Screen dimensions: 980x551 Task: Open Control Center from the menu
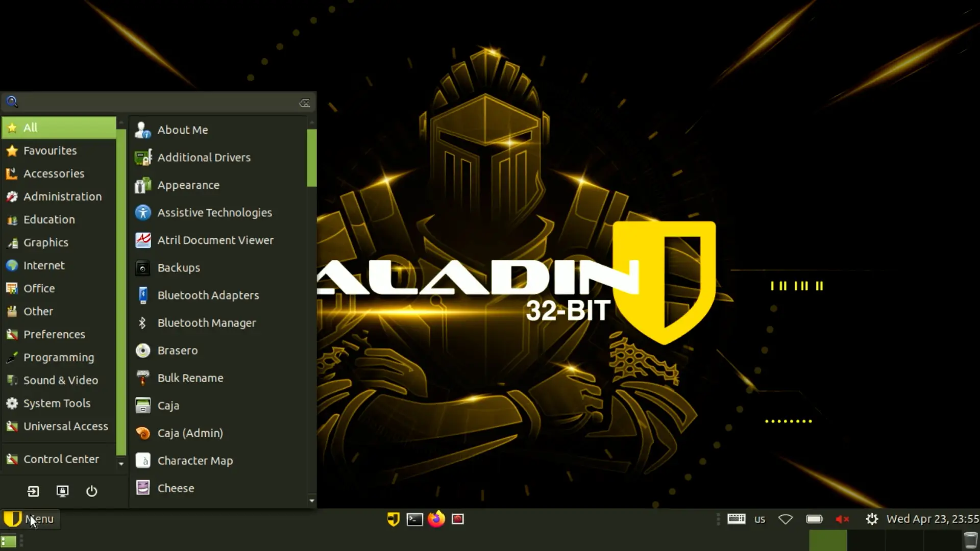tap(59, 459)
